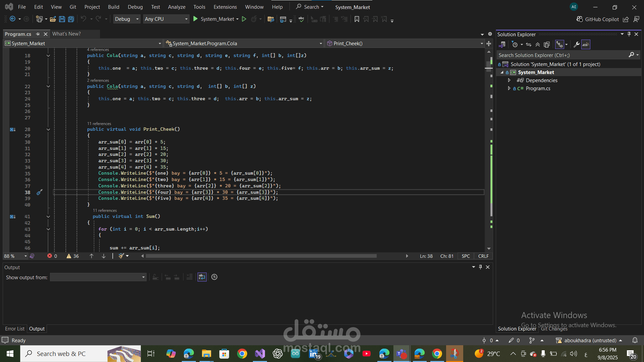Expand the Dependencies node
This screenshot has height=362, width=644.
pos(509,80)
